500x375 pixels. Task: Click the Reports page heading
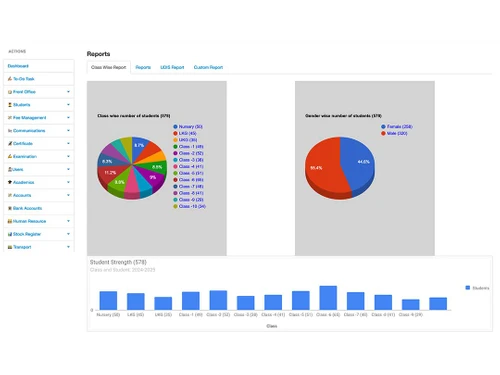98,54
